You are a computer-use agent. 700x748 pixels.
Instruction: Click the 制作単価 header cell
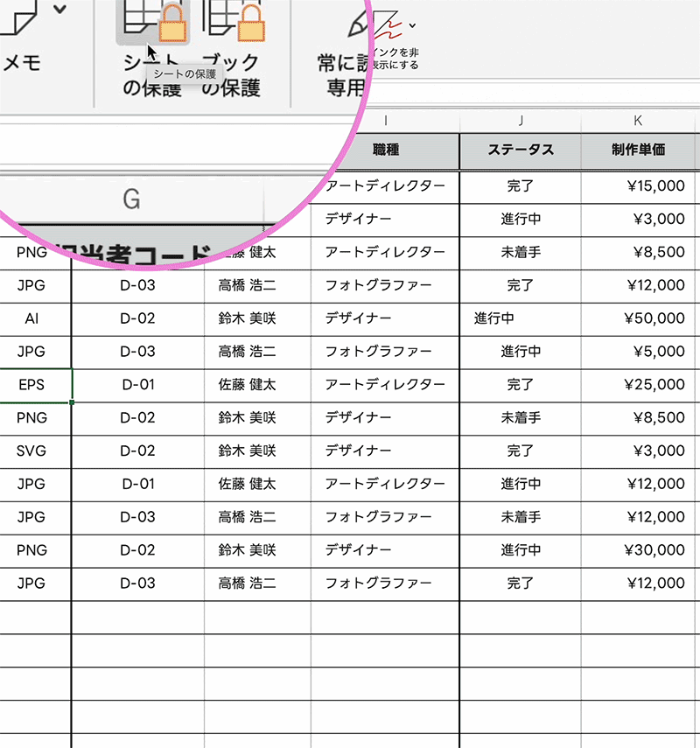click(x=638, y=150)
